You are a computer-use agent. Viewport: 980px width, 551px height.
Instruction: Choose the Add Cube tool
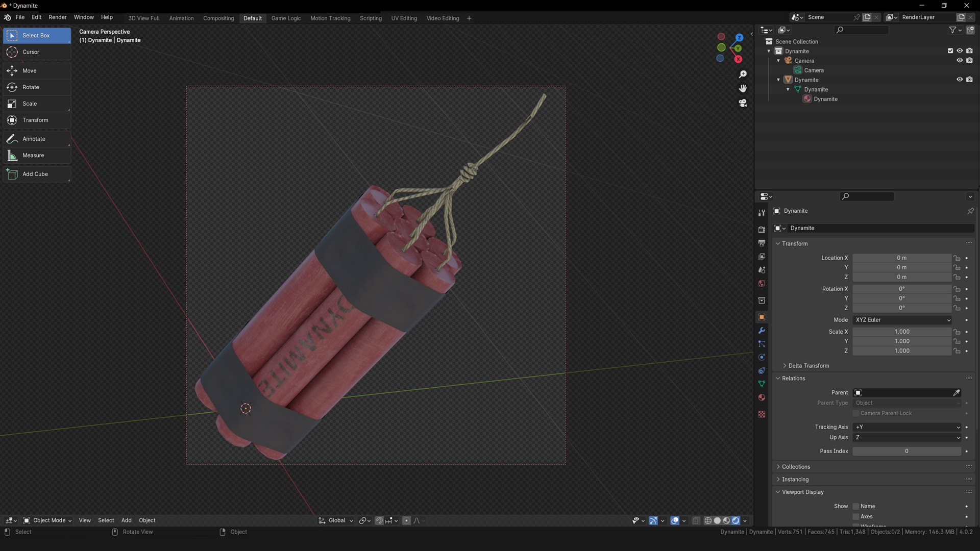(37, 174)
